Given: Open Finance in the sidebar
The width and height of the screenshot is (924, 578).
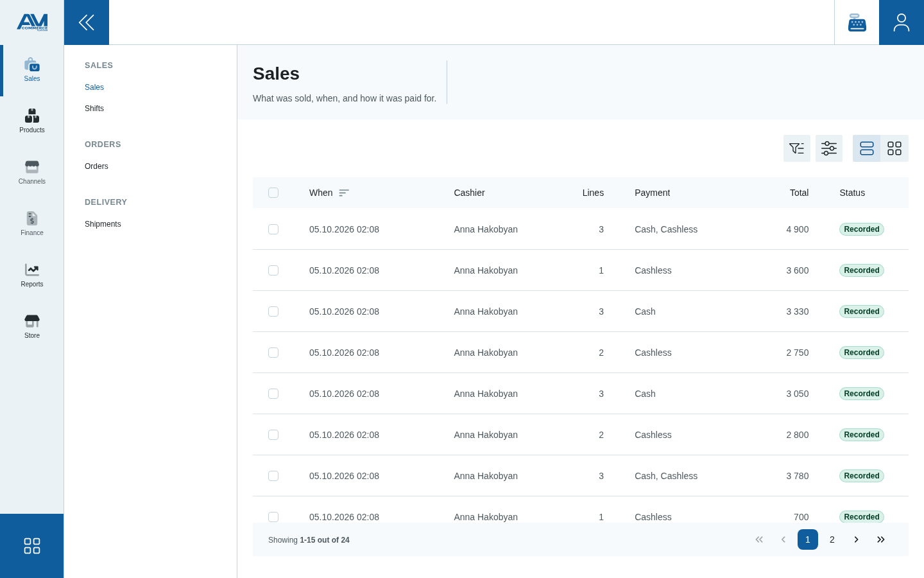Looking at the screenshot, I should (x=32, y=224).
